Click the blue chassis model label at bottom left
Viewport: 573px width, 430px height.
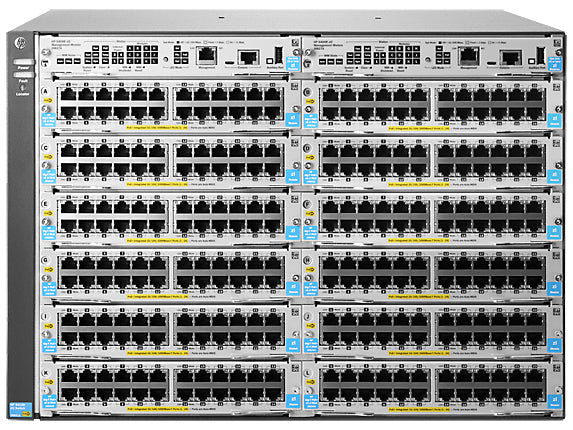pyautogui.click(x=20, y=410)
